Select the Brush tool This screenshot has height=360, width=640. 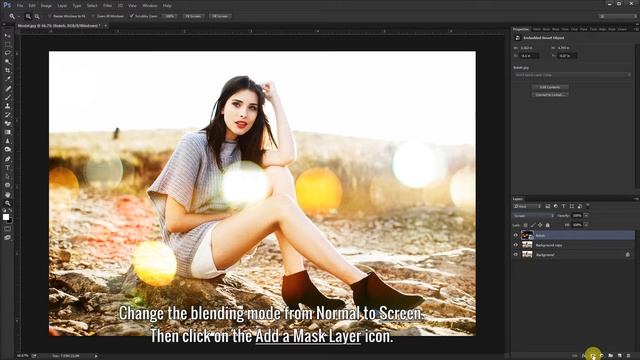tap(7, 97)
